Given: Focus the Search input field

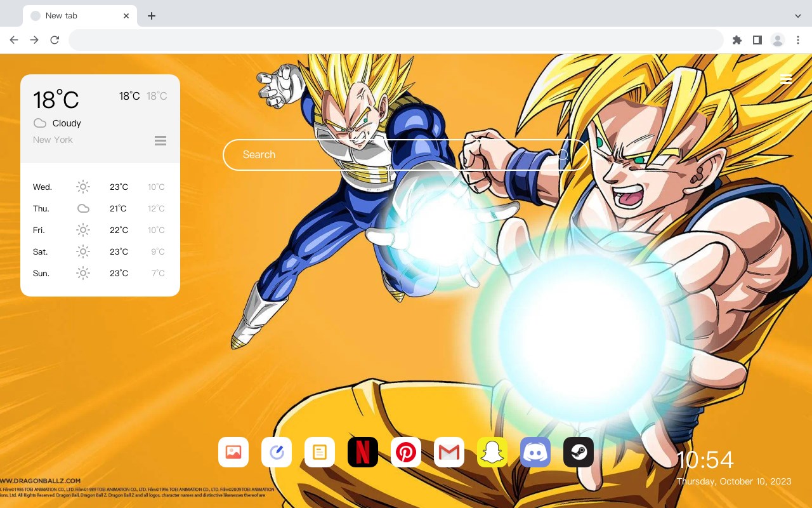Looking at the screenshot, I should (x=406, y=155).
